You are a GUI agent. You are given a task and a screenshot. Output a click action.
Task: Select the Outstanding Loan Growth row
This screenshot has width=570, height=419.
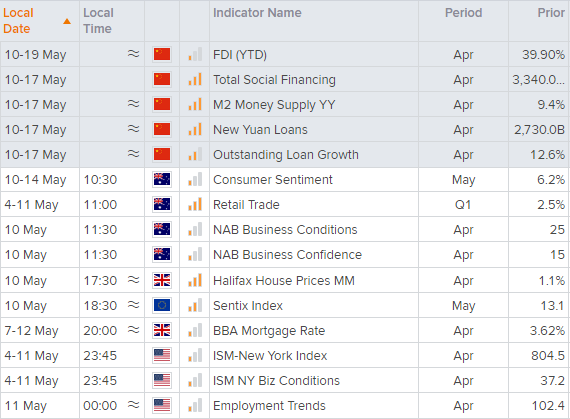285,154
